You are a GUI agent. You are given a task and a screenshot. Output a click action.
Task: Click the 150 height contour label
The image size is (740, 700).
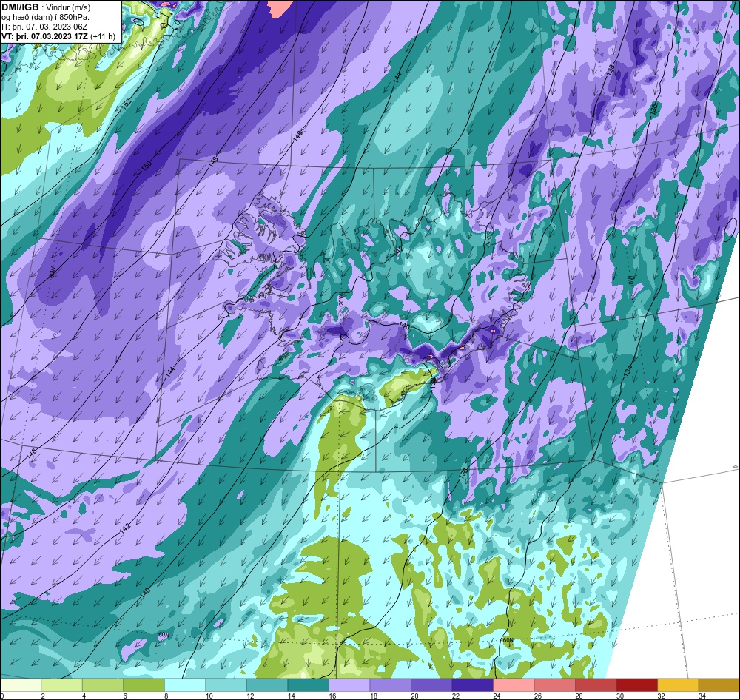click(x=147, y=166)
